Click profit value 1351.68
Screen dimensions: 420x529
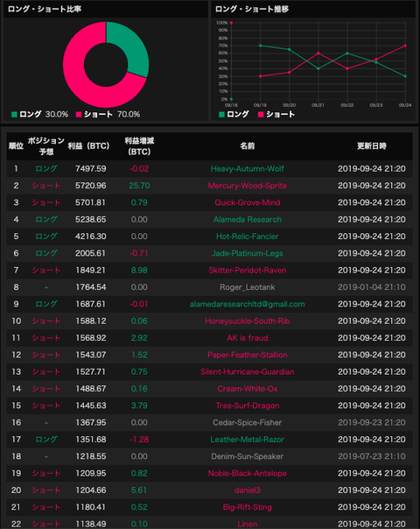pyautogui.click(x=91, y=440)
